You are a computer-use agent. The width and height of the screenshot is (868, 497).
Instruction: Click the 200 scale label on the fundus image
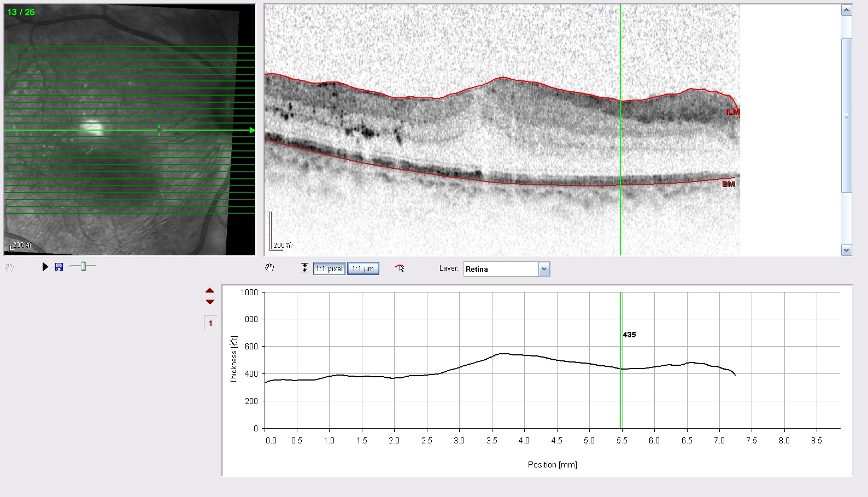(x=22, y=245)
